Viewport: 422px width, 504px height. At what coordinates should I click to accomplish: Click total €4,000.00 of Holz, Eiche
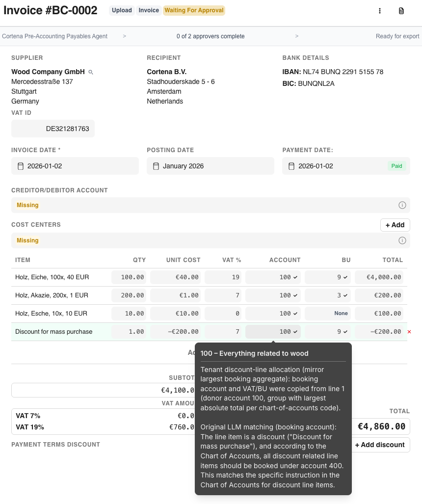[x=379, y=277]
